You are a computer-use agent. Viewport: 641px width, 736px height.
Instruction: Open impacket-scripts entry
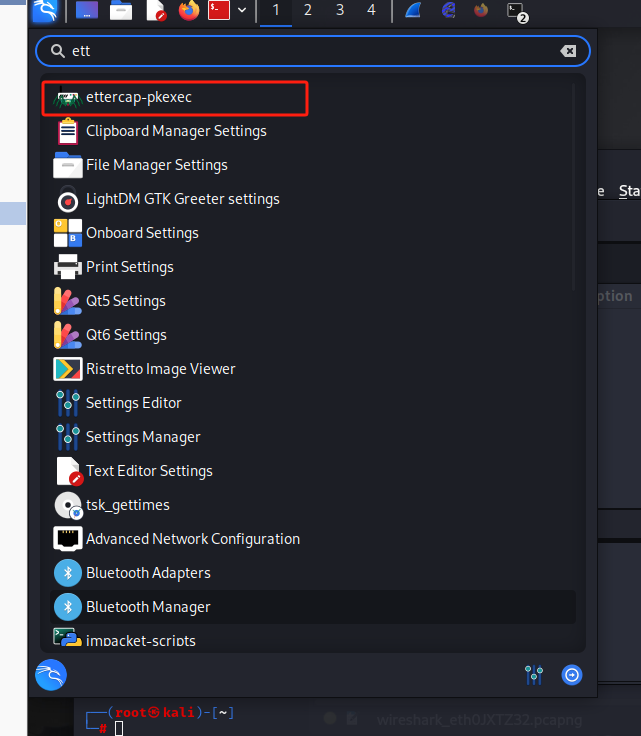pyautogui.click(x=313, y=638)
